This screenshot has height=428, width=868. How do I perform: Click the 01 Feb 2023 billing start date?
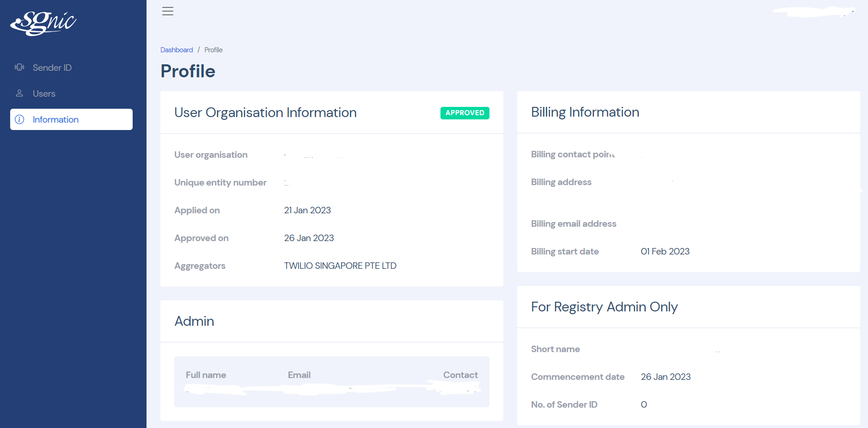click(x=665, y=251)
